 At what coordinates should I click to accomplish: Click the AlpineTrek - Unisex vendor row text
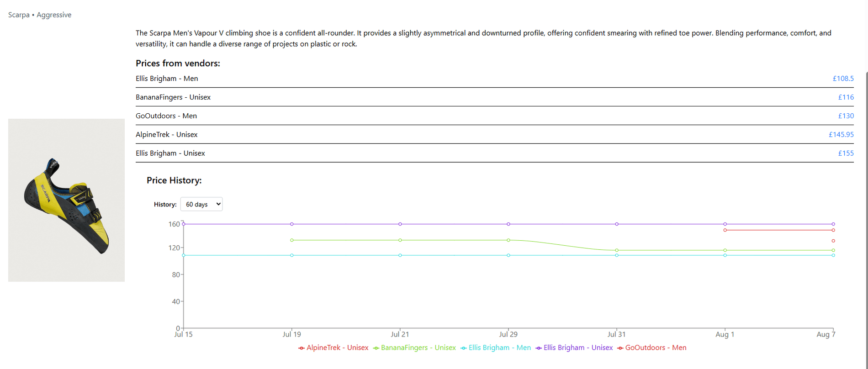(x=167, y=135)
